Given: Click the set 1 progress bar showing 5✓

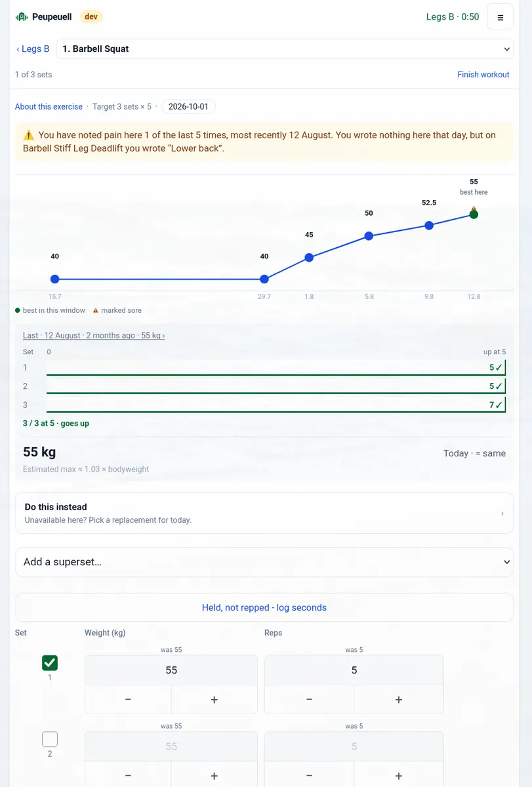Looking at the screenshot, I should [x=276, y=367].
